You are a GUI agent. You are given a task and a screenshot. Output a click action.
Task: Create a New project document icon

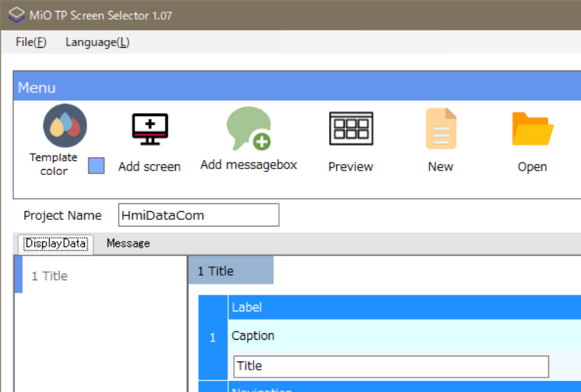tap(441, 128)
